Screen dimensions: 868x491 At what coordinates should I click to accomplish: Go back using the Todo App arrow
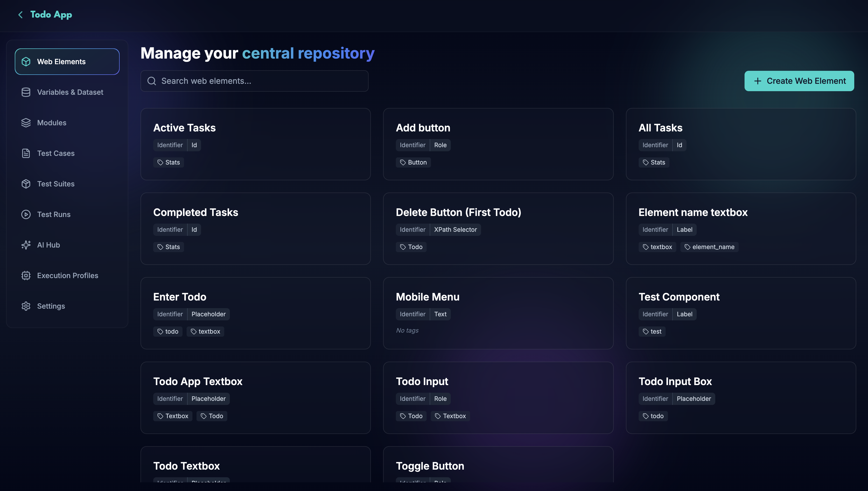(x=21, y=15)
